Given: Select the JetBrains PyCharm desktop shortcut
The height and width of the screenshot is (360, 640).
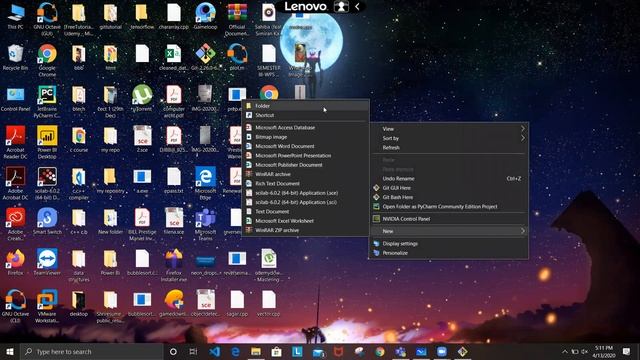Looking at the screenshot, I should [47, 101].
